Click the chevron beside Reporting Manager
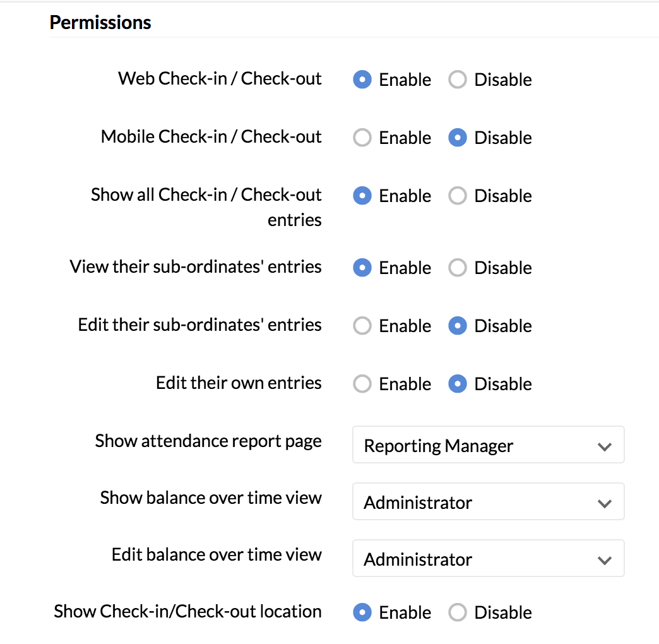Image resolution: width=659 pixels, height=644 pixels. 604,446
